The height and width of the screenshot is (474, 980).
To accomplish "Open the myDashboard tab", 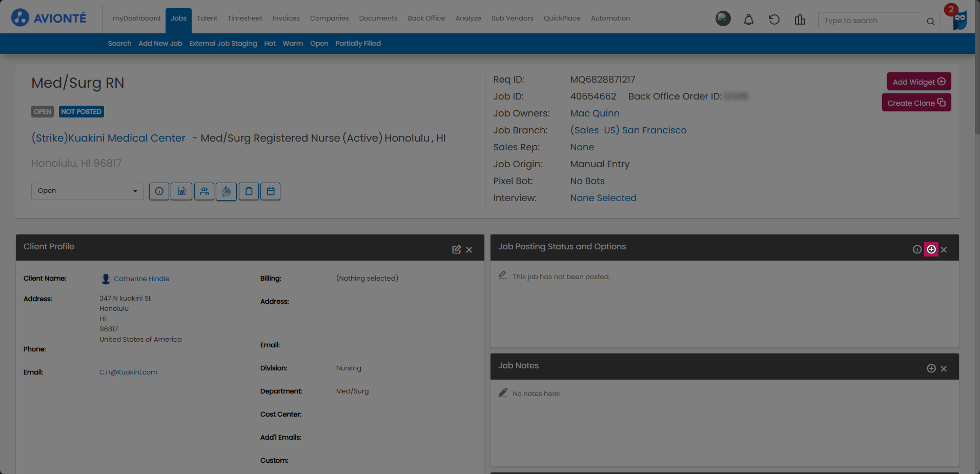I will (x=136, y=18).
